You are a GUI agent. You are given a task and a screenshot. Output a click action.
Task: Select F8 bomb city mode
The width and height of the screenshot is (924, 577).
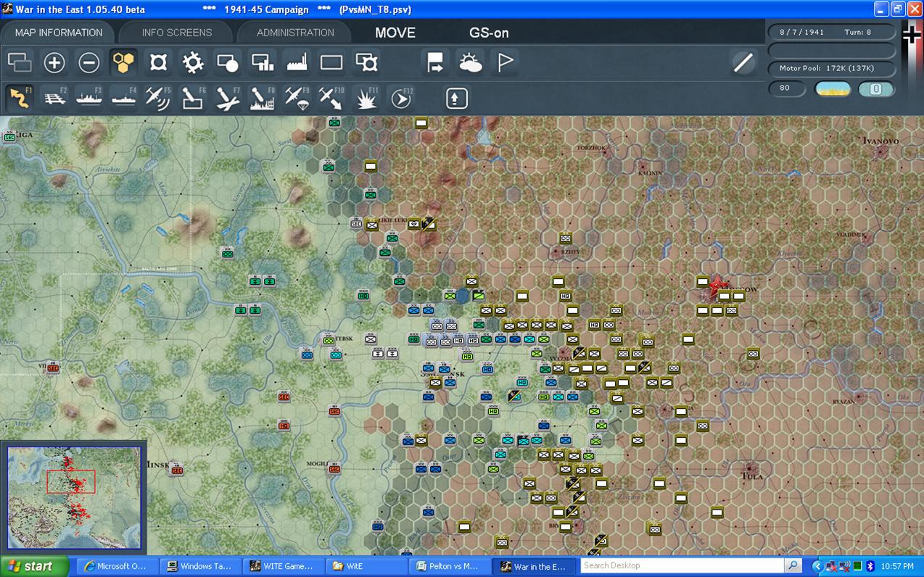pos(263,98)
